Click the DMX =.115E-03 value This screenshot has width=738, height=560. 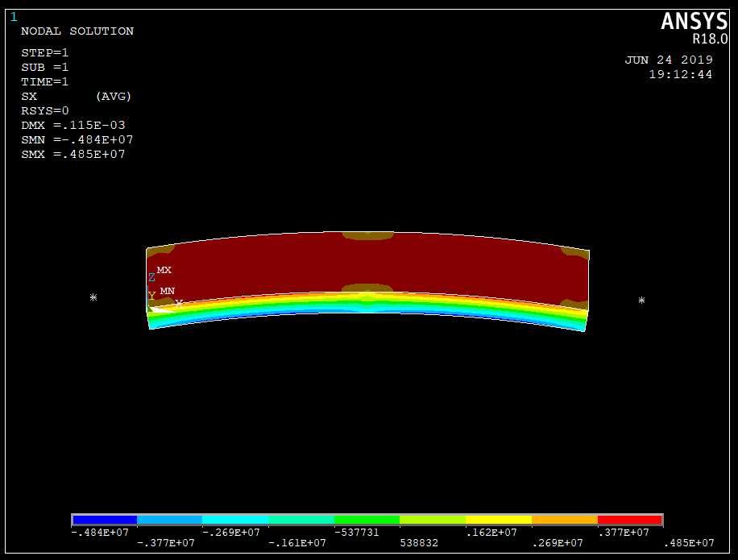[73, 125]
